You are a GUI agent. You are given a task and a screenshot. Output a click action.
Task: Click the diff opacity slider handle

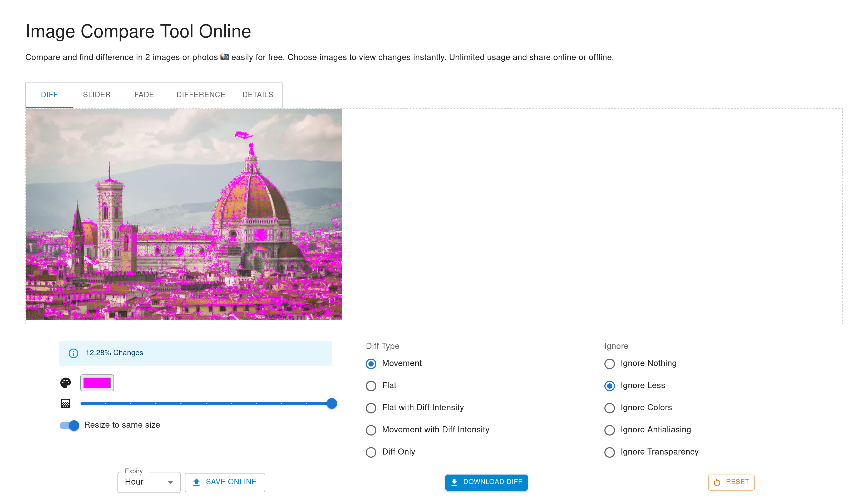pyautogui.click(x=332, y=403)
